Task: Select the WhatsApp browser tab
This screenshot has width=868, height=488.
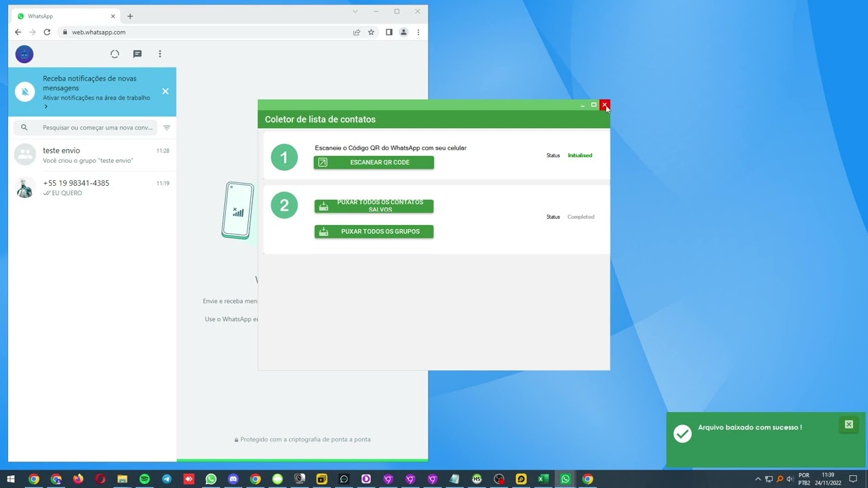Action: [x=64, y=16]
